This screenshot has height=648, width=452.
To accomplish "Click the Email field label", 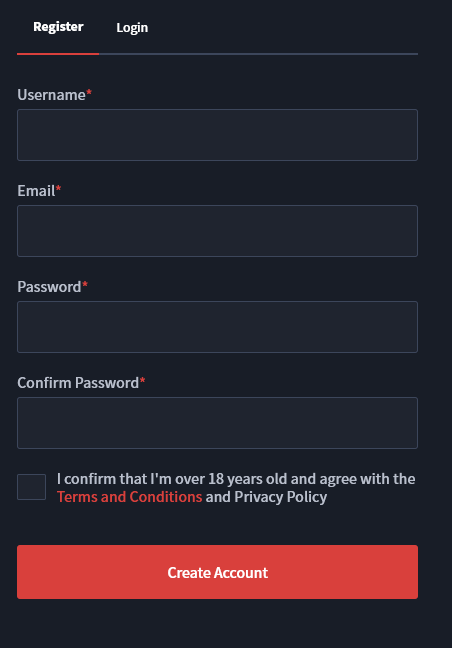I will 36,191.
